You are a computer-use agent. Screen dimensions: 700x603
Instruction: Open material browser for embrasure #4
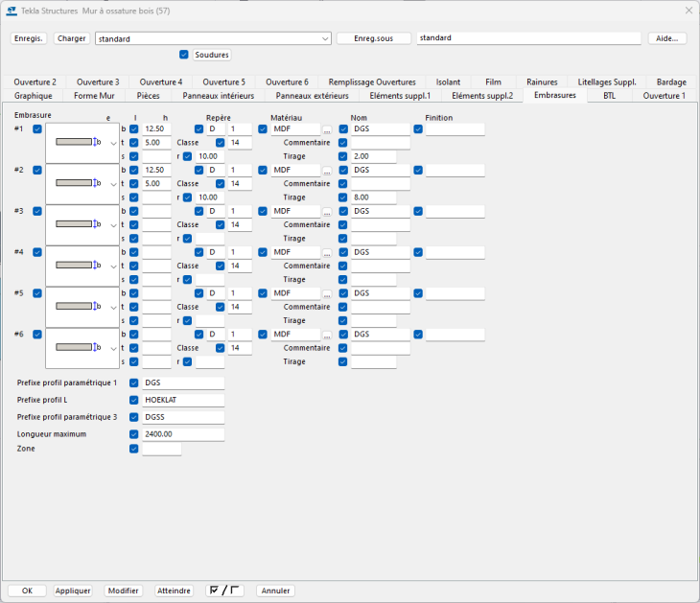327,253
